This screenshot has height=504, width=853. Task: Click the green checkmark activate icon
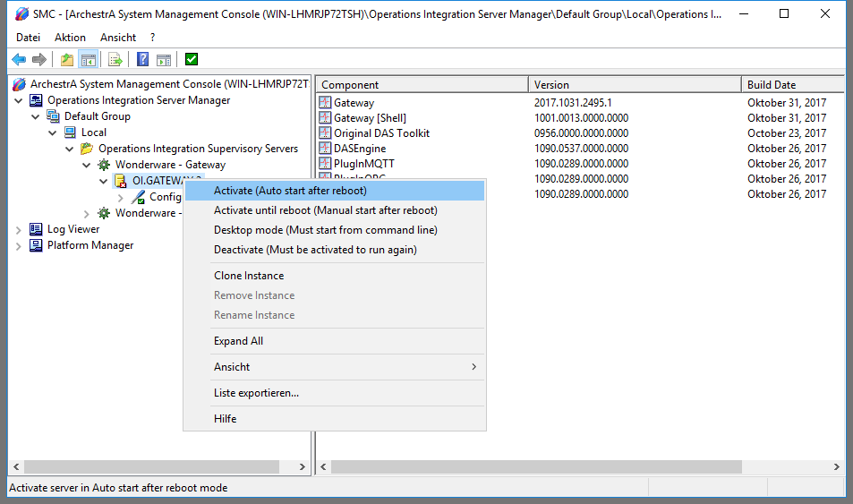(192, 60)
